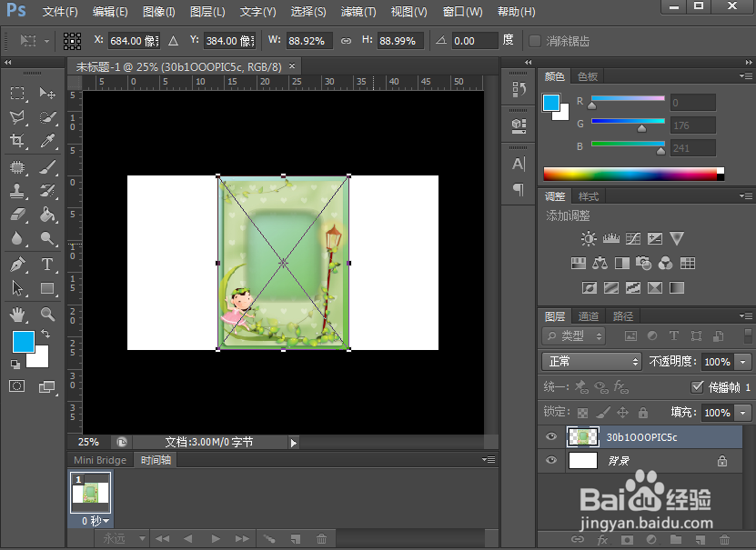
Task: Select the Polygonal Lasso tool
Action: pos(17,117)
